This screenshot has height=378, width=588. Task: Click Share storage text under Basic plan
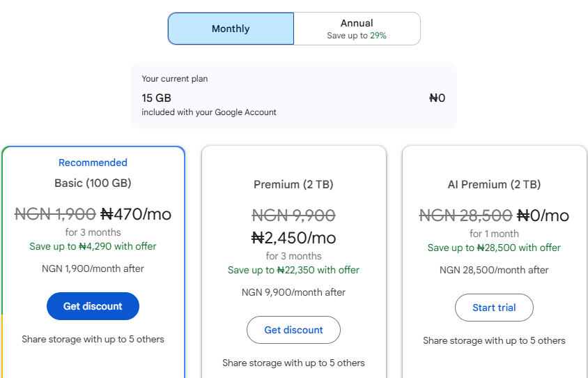tap(93, 340)
